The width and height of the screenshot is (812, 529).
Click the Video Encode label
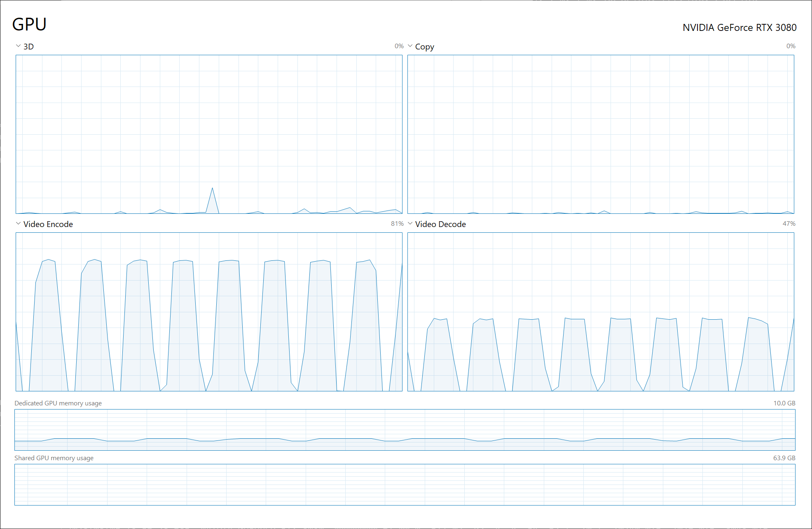pyautogui.click(x=48, y=224)
